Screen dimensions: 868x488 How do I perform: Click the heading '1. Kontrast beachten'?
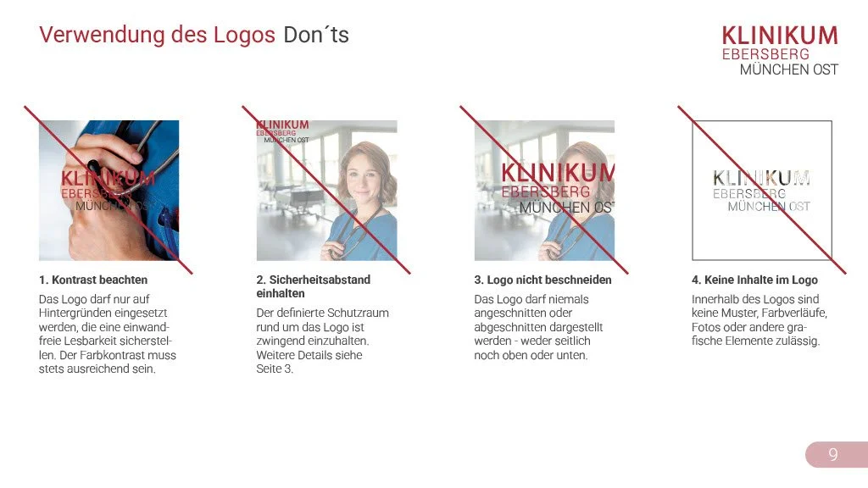pos(93,280)
